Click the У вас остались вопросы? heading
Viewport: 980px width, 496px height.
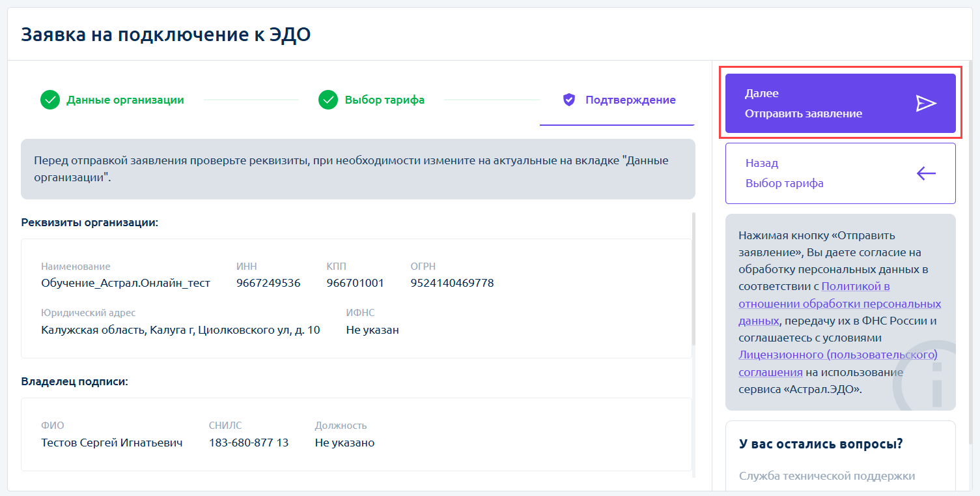[821, 445]
